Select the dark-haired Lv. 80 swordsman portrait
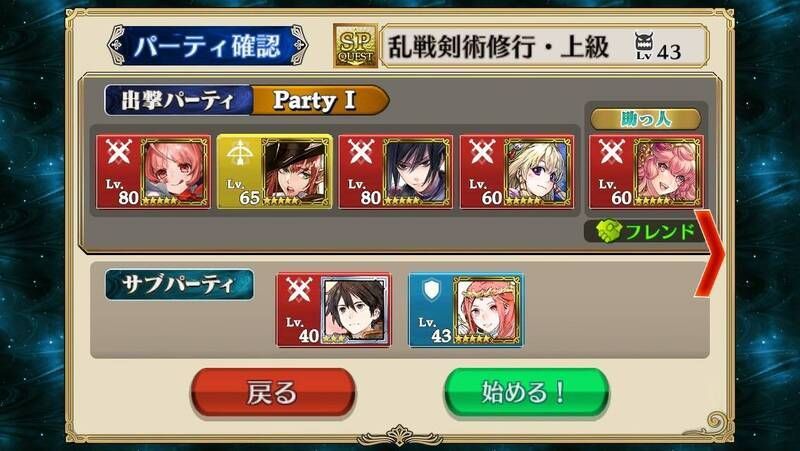This screenshot has width=800, height=451. (x=417, y=172)
